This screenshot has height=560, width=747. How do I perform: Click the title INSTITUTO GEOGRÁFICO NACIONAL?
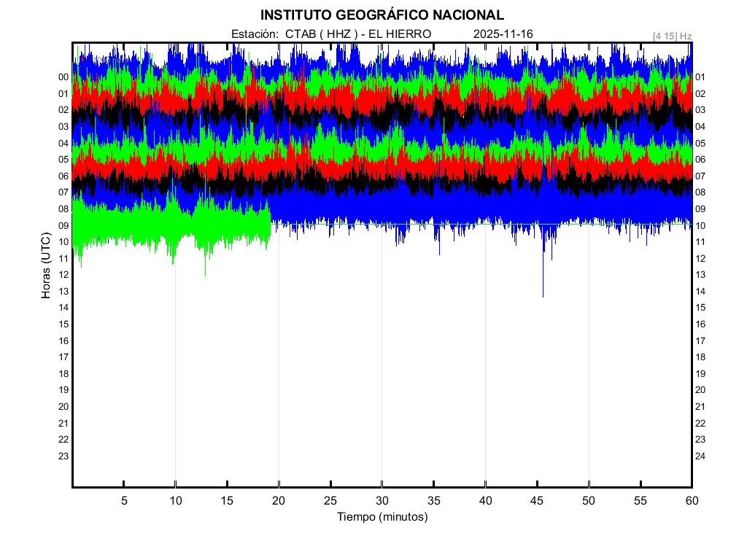coord(382,15)
